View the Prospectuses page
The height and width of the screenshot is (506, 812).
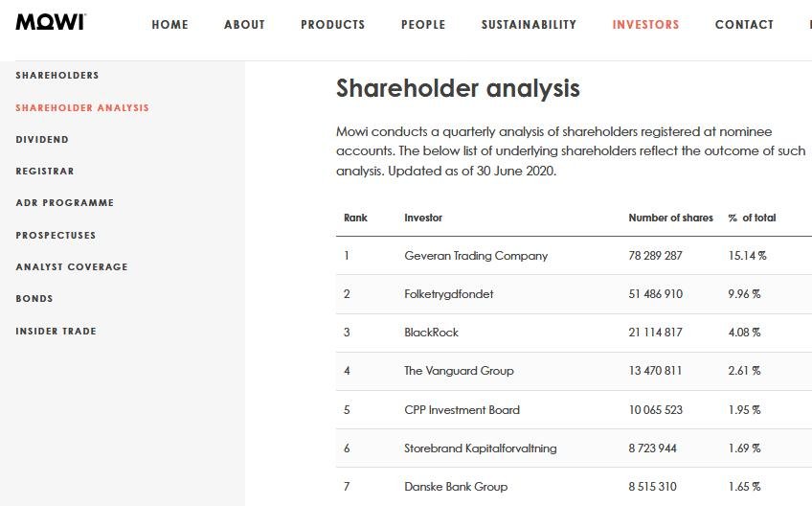click(x=56, y=236)
